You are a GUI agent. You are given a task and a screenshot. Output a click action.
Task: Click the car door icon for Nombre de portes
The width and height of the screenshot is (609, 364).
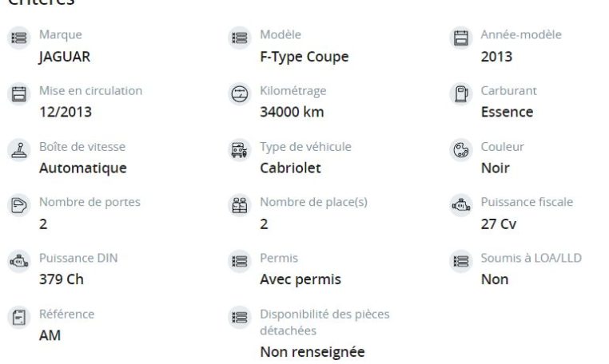pos(19,205)
